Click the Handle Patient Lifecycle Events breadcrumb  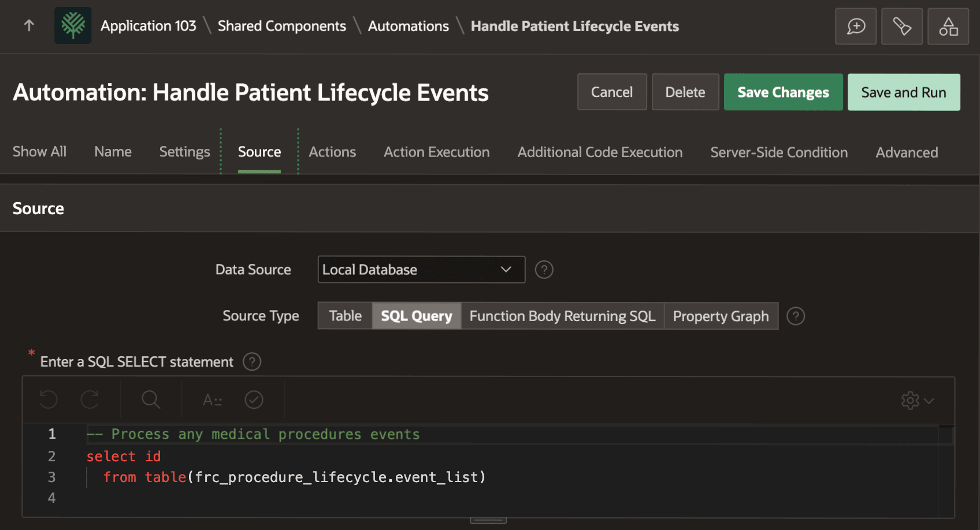pos(575,26)
